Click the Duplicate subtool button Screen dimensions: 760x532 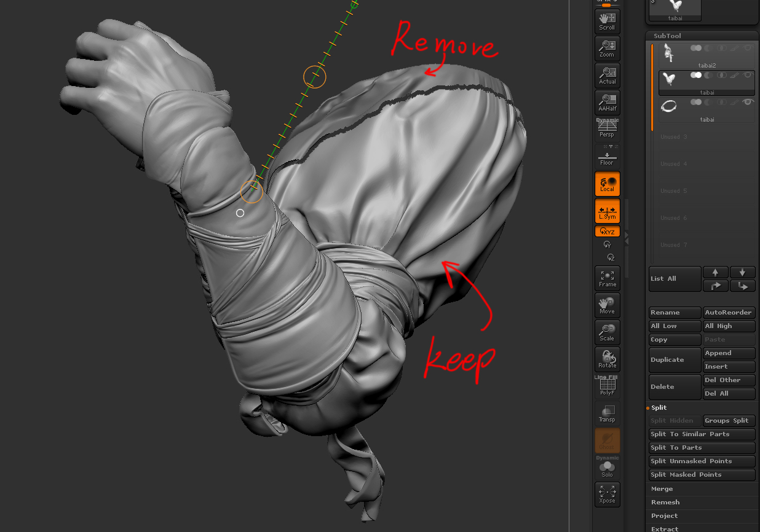[x=675, y=360]
